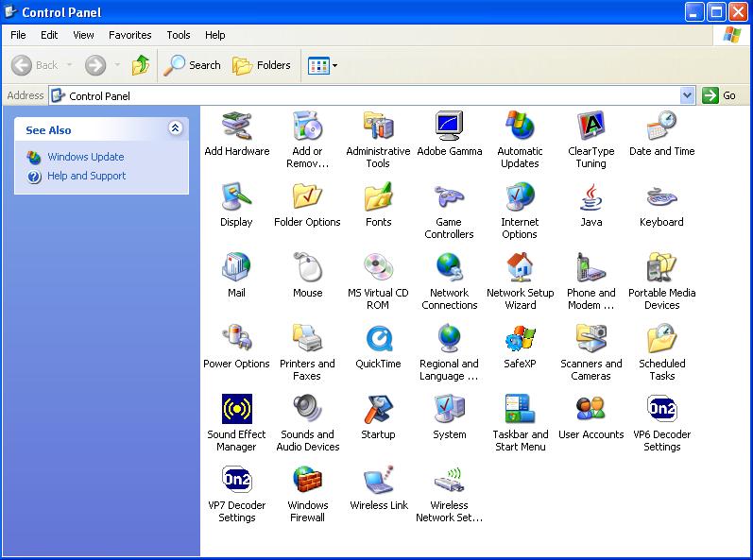Open Help and Support link
This screenshot has width=753, height=560.
click(x=86, y=176)
